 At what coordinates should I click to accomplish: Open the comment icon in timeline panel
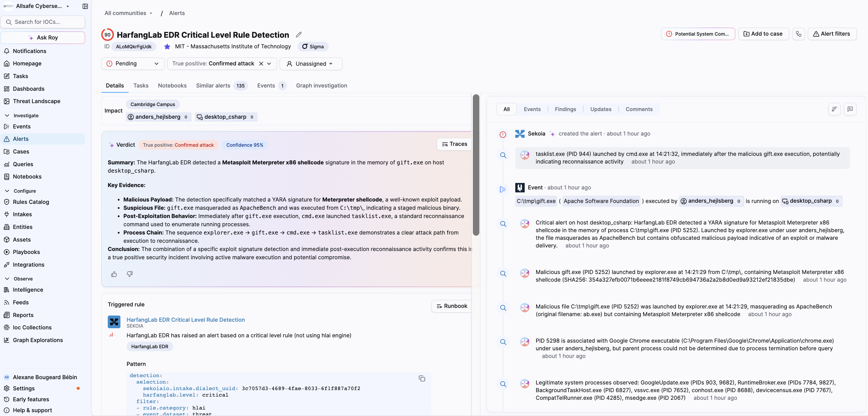coord(850,109)
